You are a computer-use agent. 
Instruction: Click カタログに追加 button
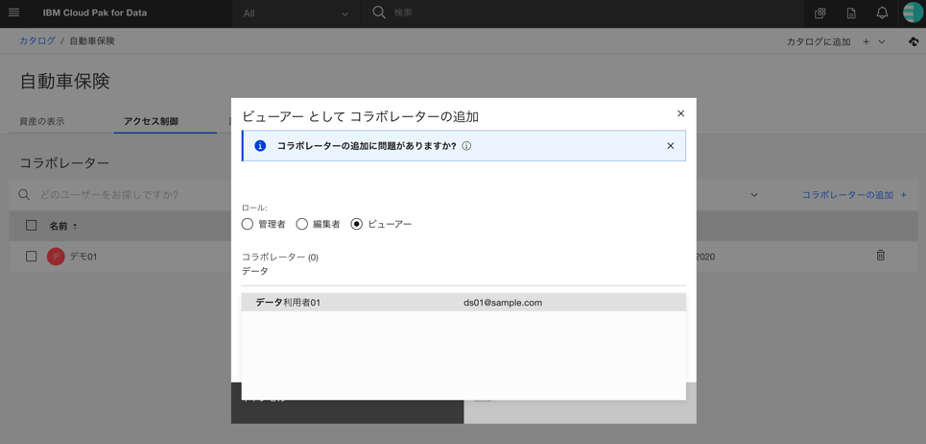coord(819,41)
